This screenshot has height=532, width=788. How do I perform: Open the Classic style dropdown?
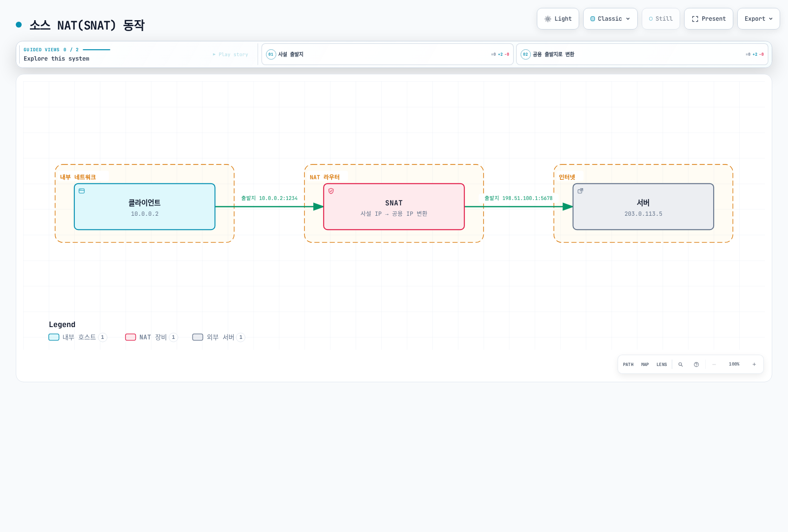point(610,19)
